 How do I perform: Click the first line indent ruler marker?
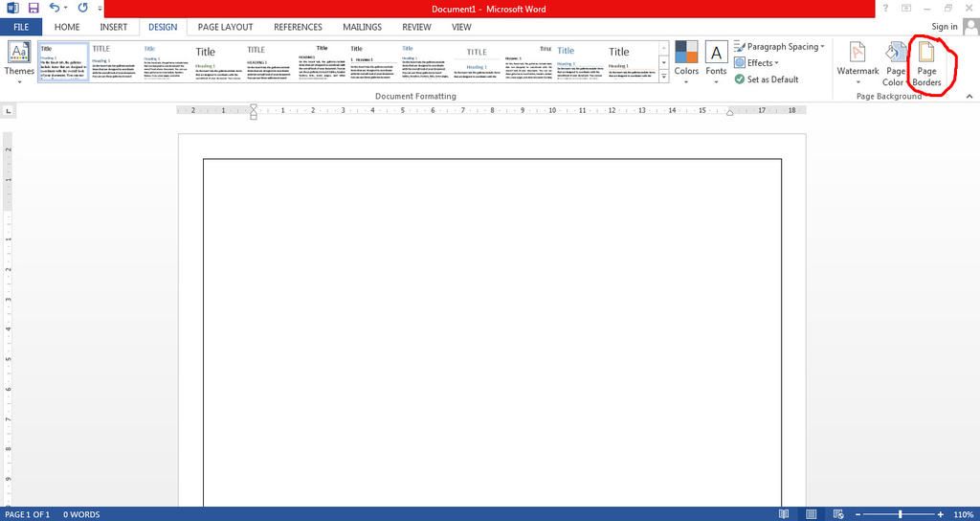253,107
